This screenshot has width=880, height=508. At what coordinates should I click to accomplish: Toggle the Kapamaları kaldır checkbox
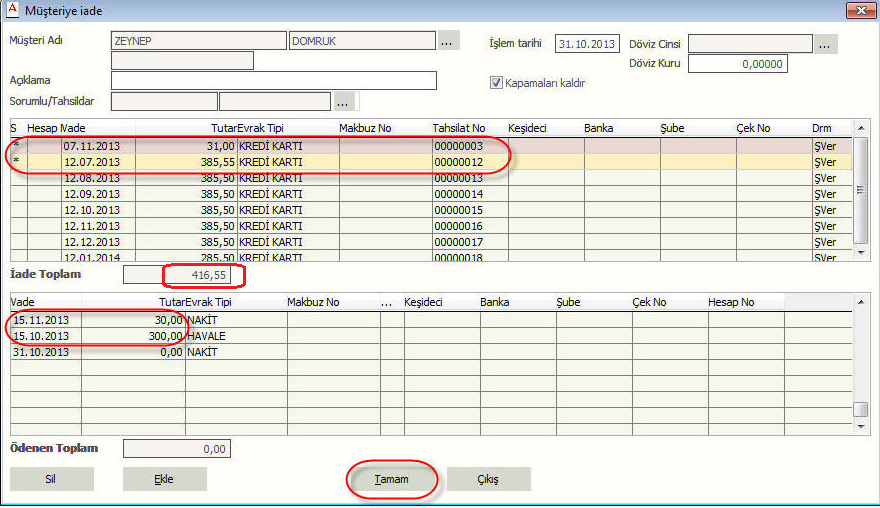pyautogui.click(x=496, y=83)
